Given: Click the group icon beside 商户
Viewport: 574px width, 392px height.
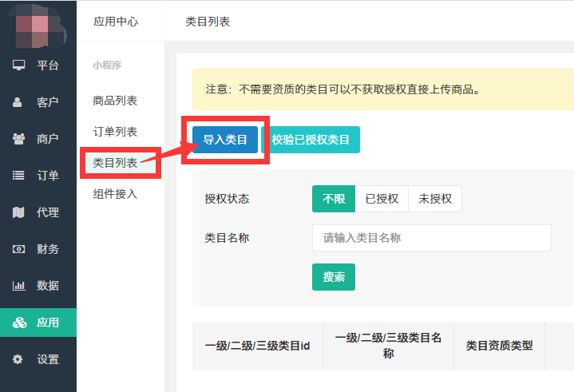Looking at the screenshot, I should (18, 139).
